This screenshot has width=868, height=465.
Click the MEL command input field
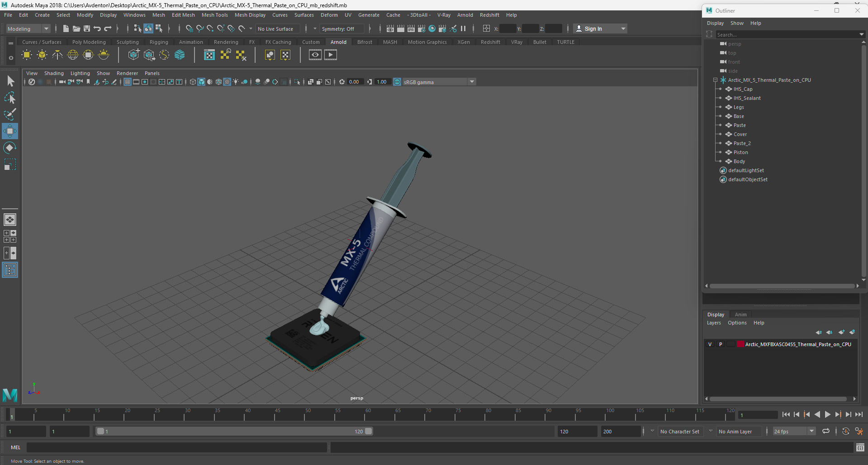(176, 447)
